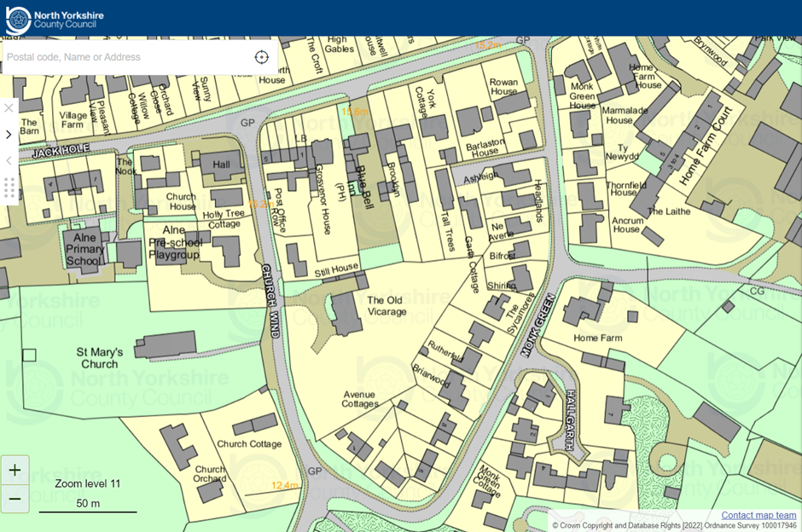Click the Alne Primary School label
The width and height of the screenshot is (802, 532).
84,247
